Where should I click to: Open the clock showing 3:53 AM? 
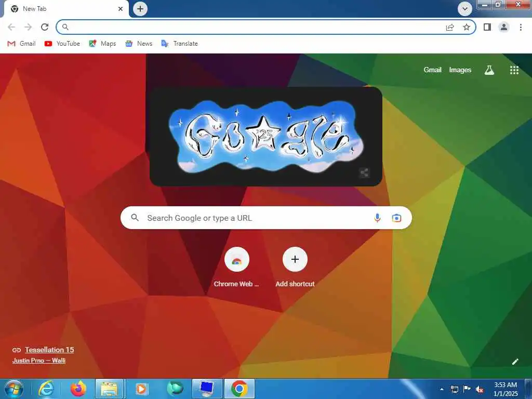[x=506, y=389]
